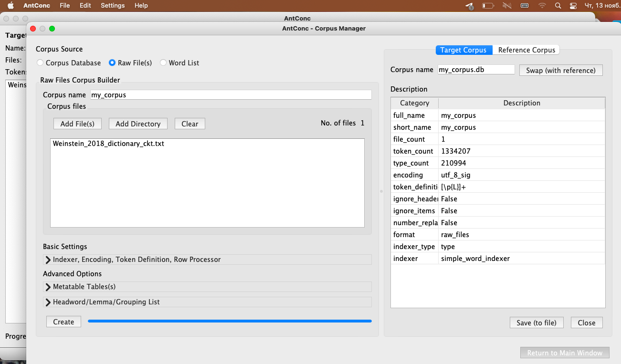Click the indexer_type row cell
The width and height of the screenshot is (621, 364).
click(x=414, y=247)
